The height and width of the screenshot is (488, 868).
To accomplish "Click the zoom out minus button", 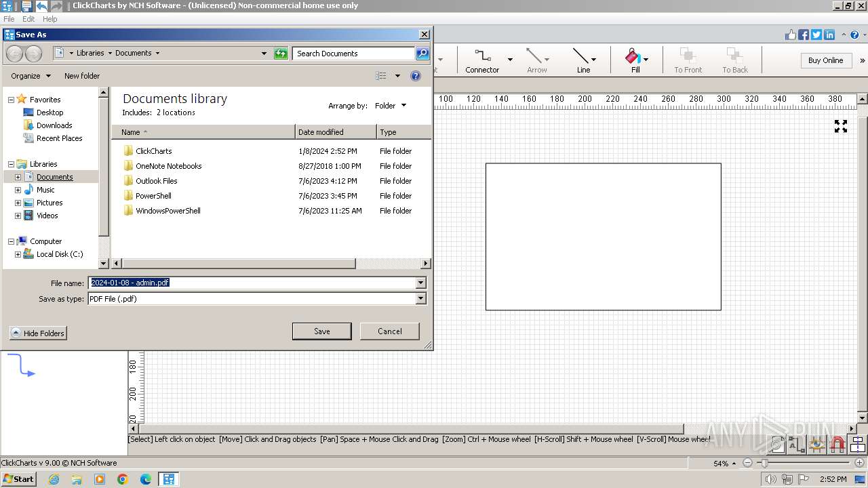I will 747,463.
